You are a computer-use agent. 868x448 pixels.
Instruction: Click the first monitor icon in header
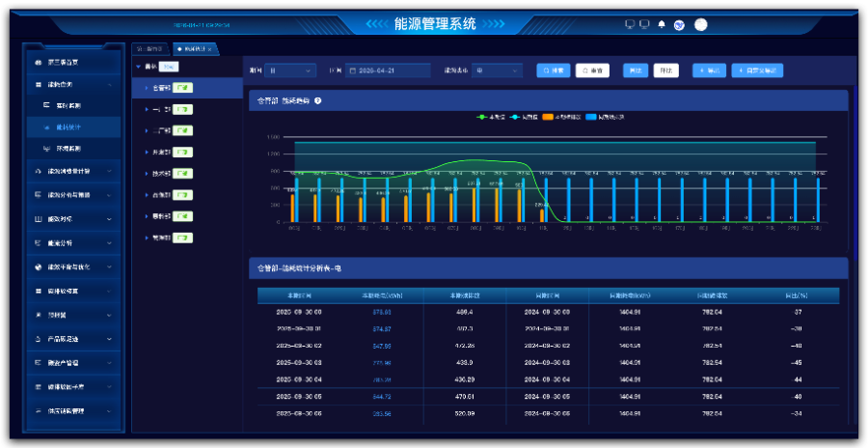(x=630, y=24)
